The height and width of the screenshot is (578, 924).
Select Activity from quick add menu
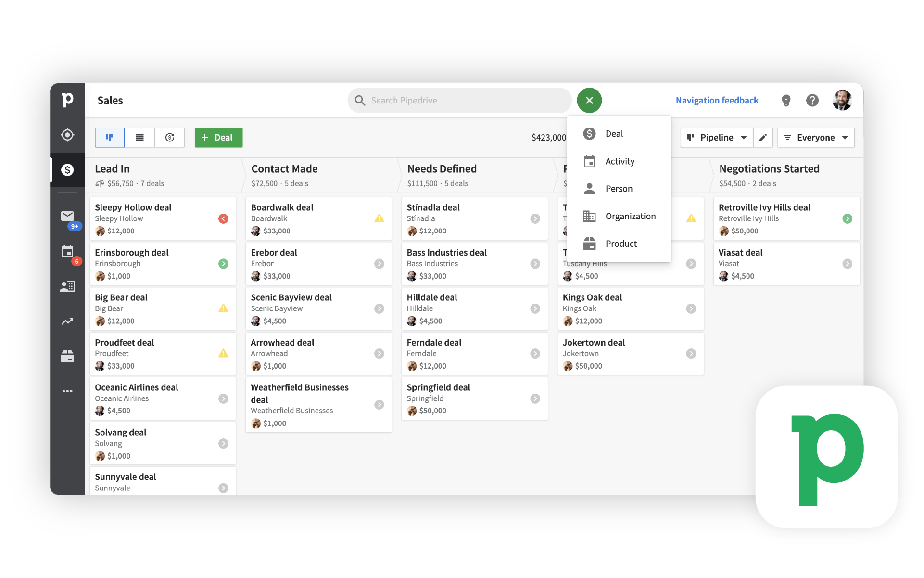(619, 161)
